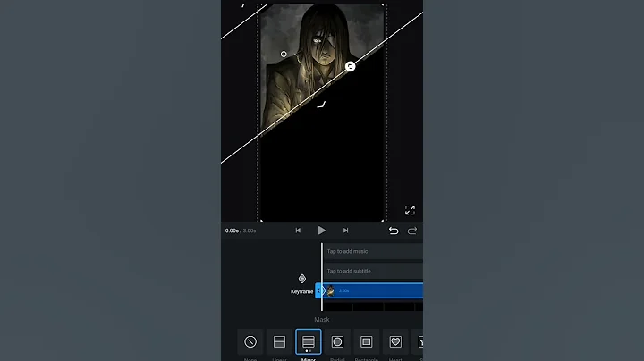
Task: Click the mask rotate handle
Action: pos(350,66)
